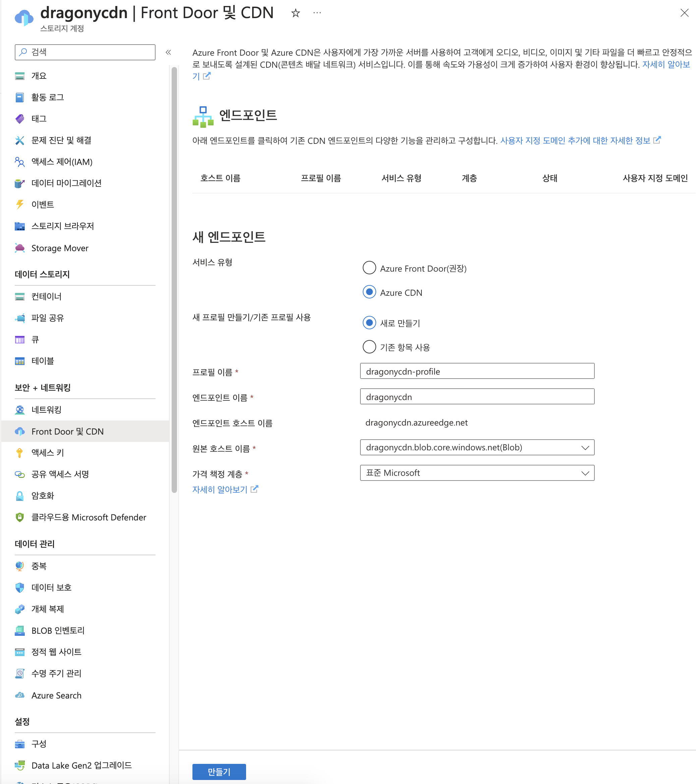Open 자세히 알아보기 link under pricing tier

(225, 490)
